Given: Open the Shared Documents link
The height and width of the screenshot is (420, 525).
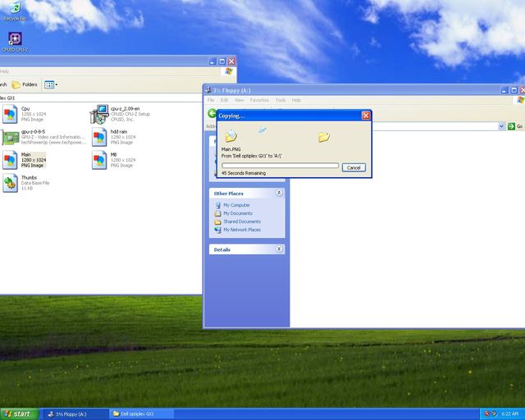Looking at the screenshot, I should pos(242,221).
